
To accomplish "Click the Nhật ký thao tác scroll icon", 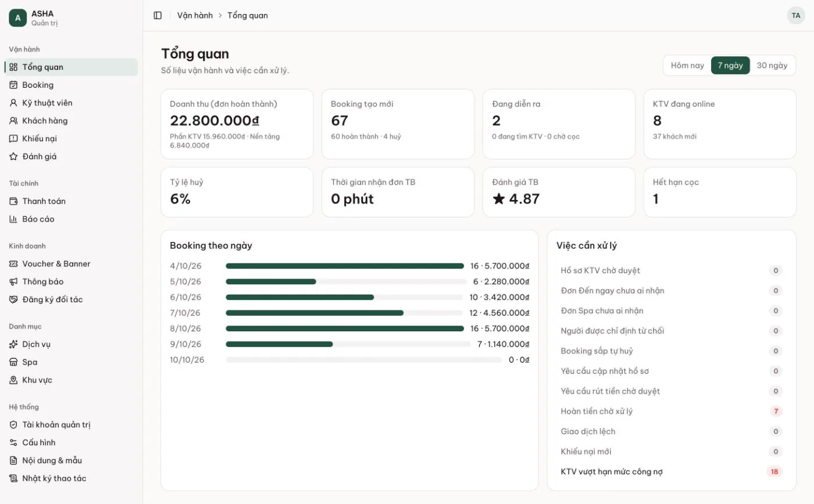I will [13, 478].
